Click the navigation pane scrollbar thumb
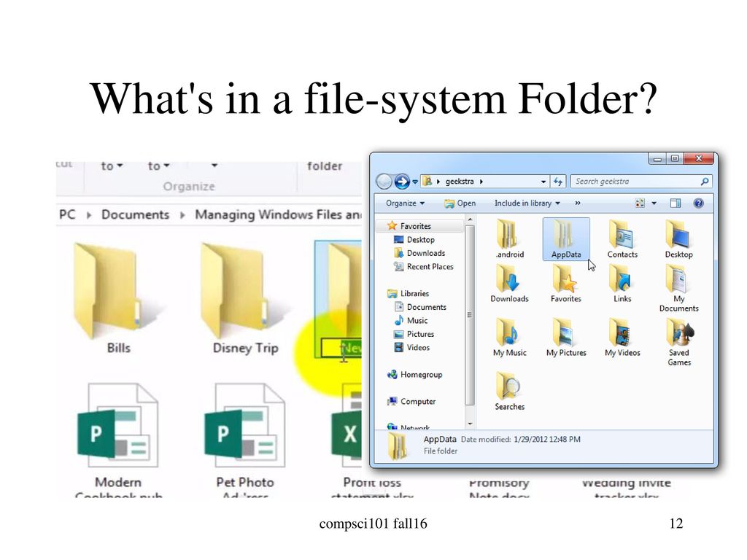Image resolution: width=747 pixels, height=560 pixels. point(470,315)
